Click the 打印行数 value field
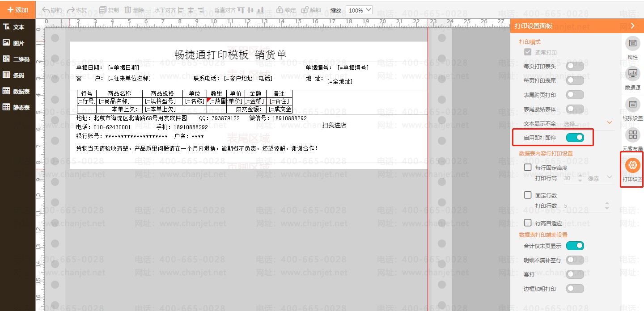644x311 pixels. click(582, 206)
